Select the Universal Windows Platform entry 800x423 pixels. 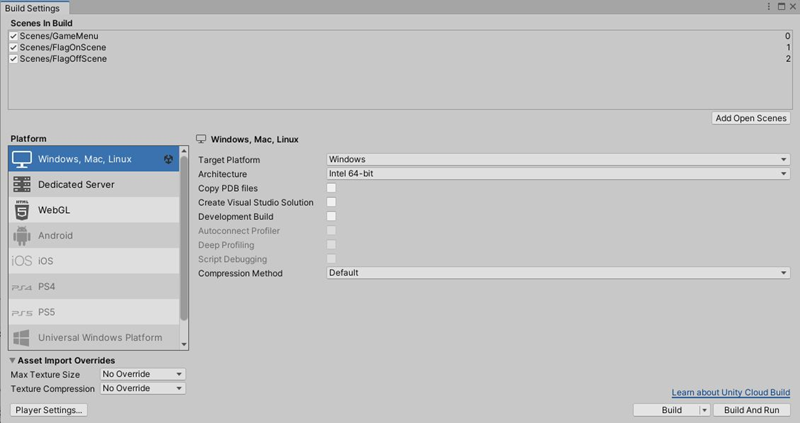pyautogui.click(x=94, y=337)
